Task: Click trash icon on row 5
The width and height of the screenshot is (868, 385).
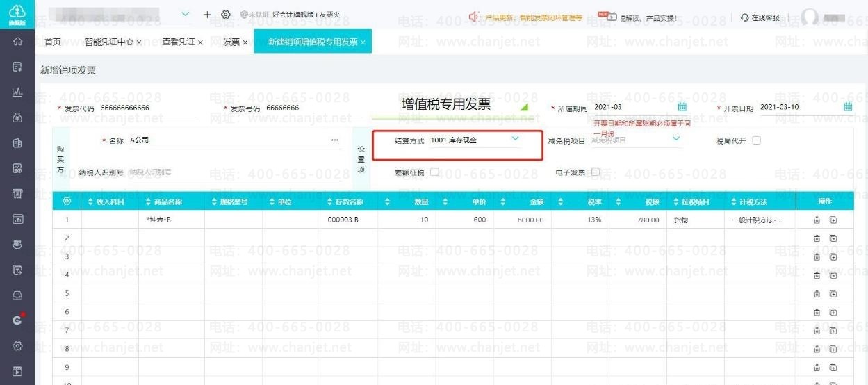Action: (x=817, y=294)
